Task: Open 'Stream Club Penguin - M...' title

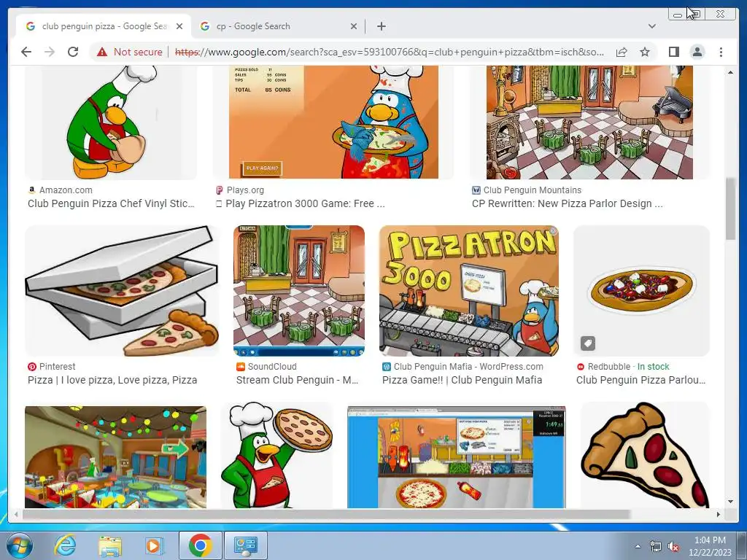Action: click(298, 380)
